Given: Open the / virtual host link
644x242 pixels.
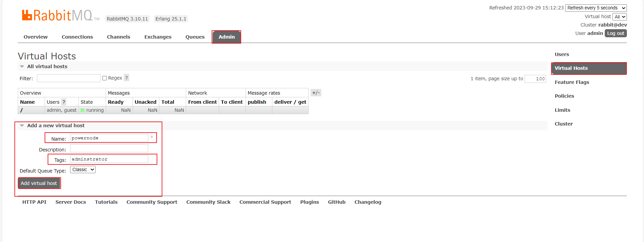Looking at the screenshot, I should point(21,110).
